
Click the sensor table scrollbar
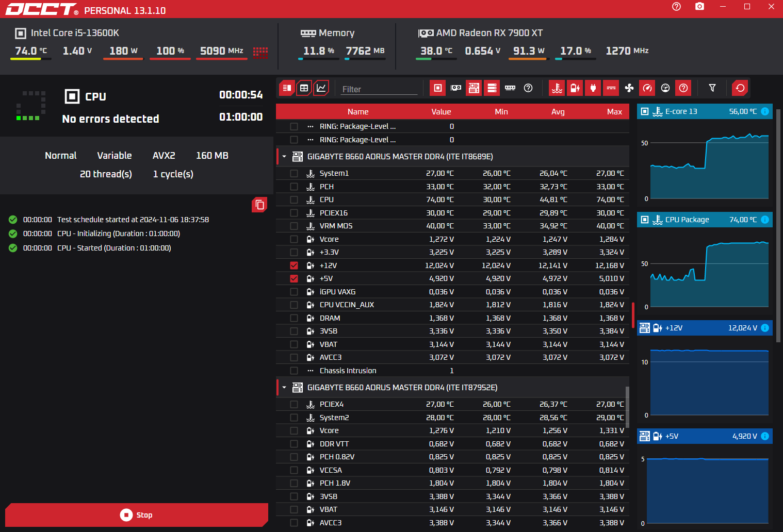click(627, 407)
